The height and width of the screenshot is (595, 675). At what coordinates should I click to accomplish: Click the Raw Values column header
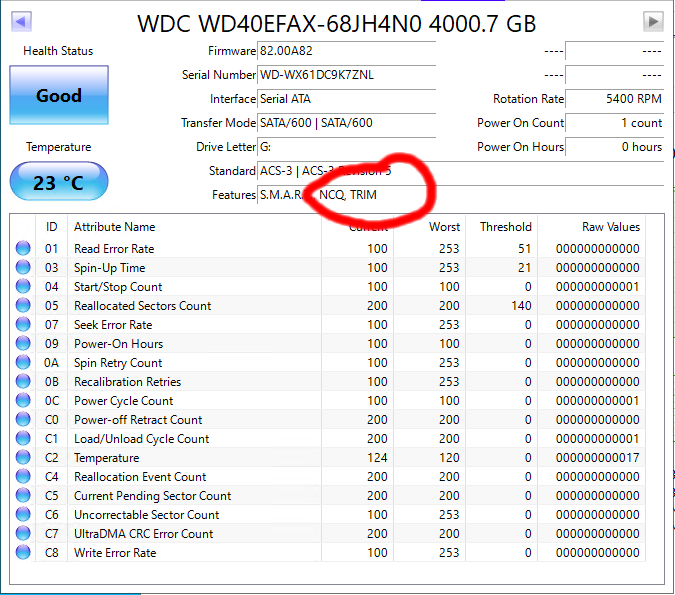click(x=611, y=227)
